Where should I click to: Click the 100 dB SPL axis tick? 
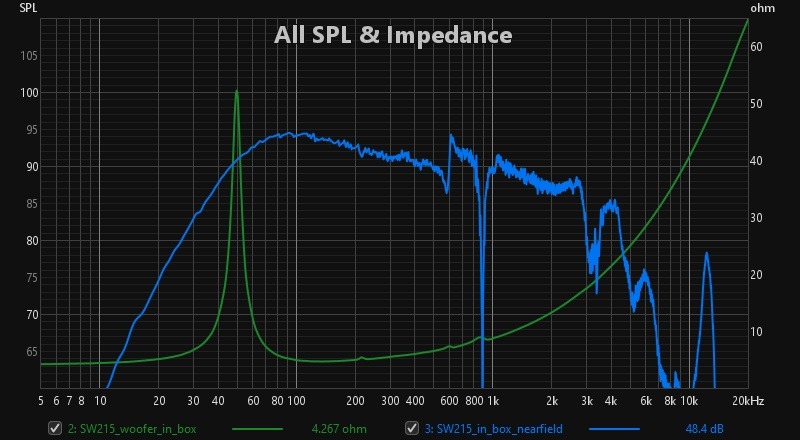click(29, 93)
